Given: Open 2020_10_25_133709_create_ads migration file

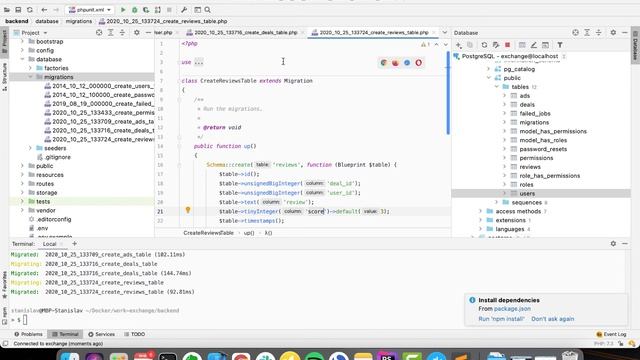Looking at the screenshot, I should coord(103,122).
